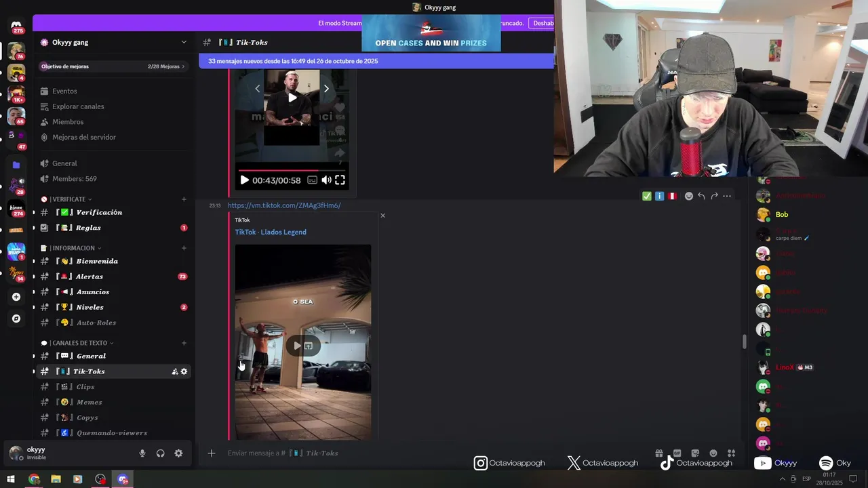React with green checkmark emoji
The width and height of the screenshot is (868, 488).
(647, 196)
